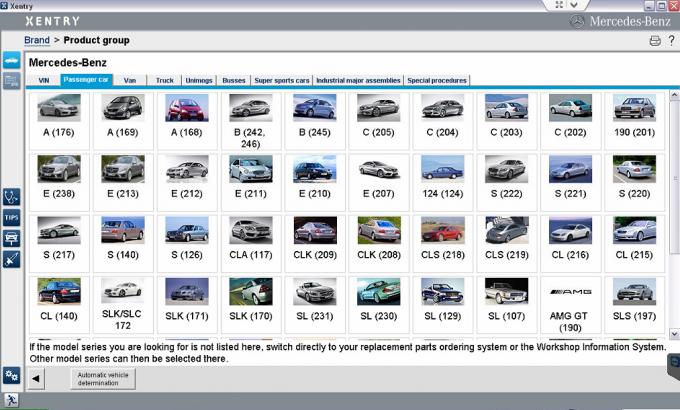Choose the CL (216) model series
This screenshot has height=410, width=680.
click(571, 243)
